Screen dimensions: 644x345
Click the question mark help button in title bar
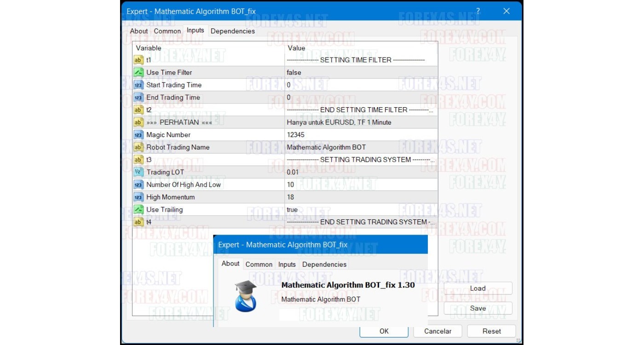click(x=478, y=11)
